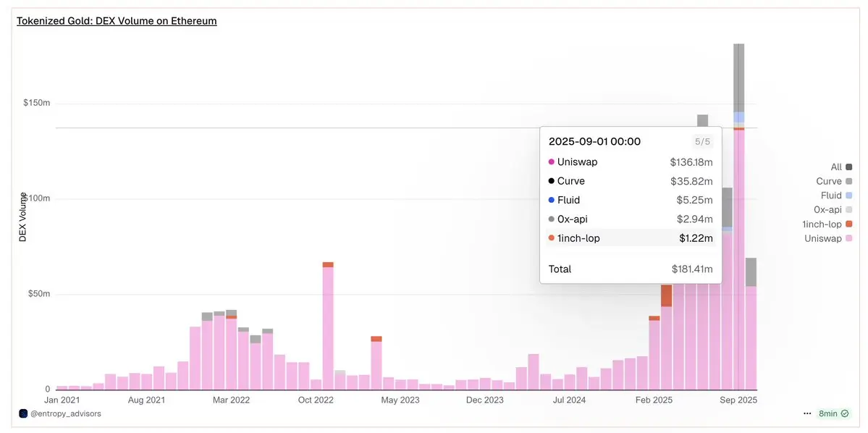Viewport: 868px width, 433px height.
Task: Select the Uniswap row in tooltip
Action: pyautogui.click(x=631, y=162)
